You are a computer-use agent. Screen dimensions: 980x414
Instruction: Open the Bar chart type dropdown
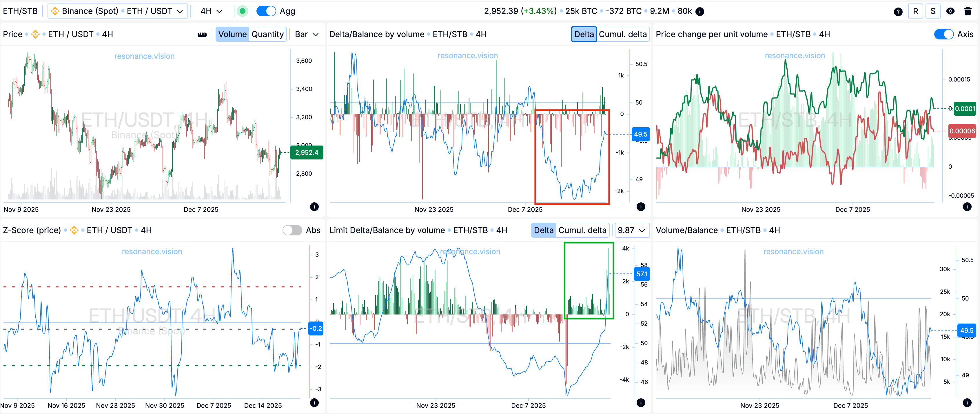pyautogui.click(x=306, y=34)
